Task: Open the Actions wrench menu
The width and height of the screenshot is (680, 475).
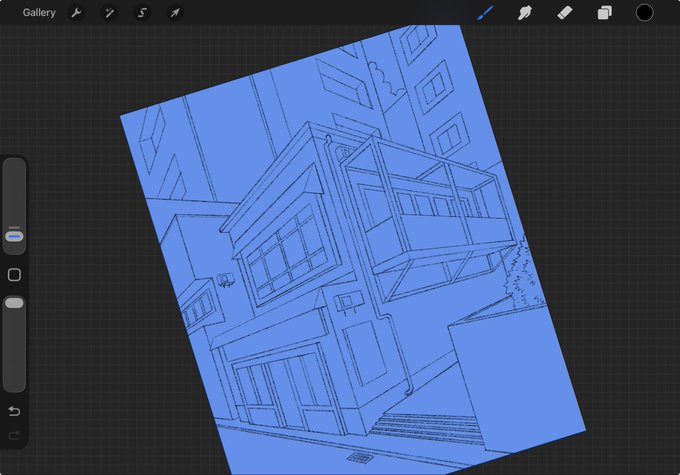Action: point(76,13)
